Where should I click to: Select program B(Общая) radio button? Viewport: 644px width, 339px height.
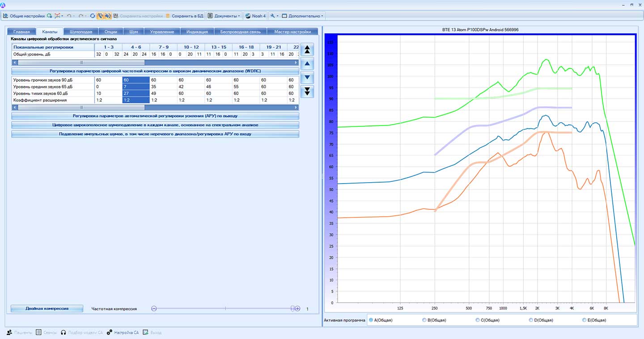[424, 320]
